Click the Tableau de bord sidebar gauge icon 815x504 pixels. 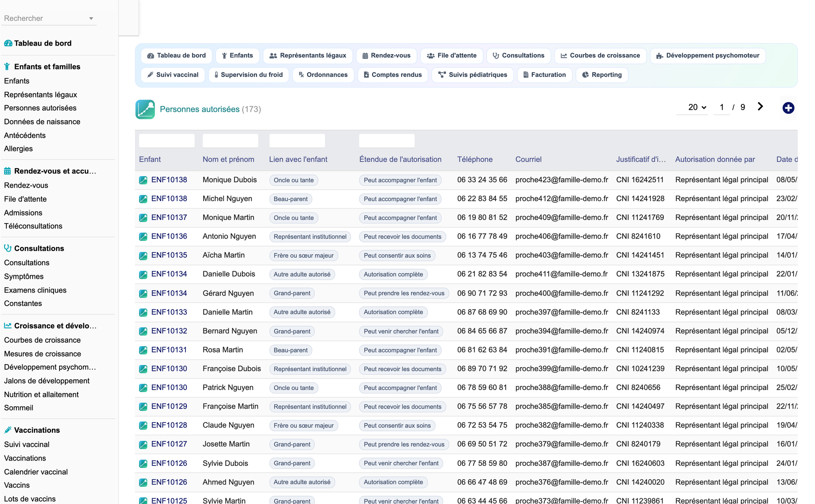(8, 43)
